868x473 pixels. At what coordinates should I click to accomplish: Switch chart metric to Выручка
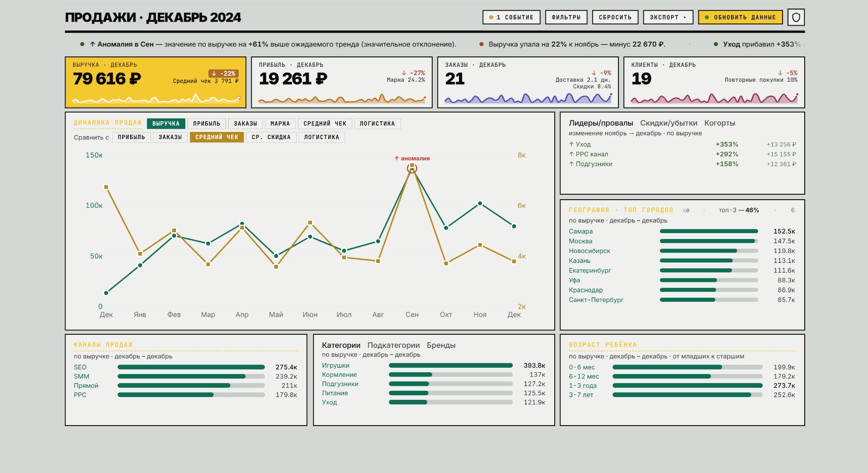(166, 124)
